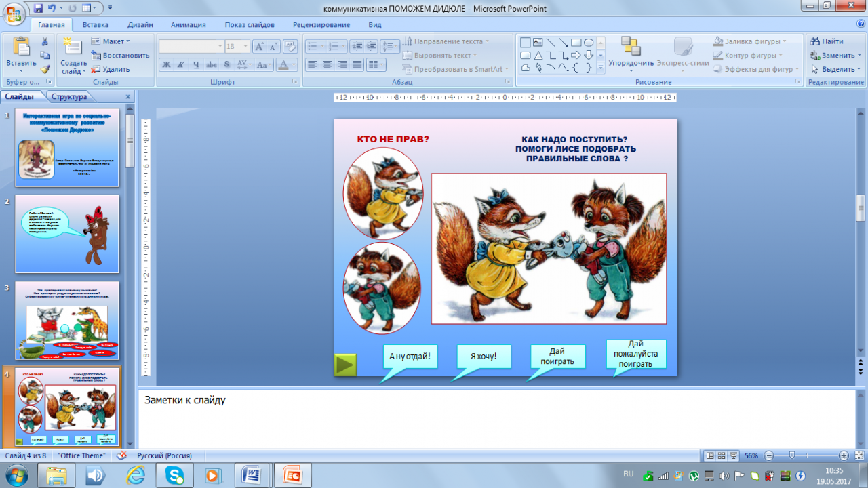Click the Cut scissors icon

(45, 41)
